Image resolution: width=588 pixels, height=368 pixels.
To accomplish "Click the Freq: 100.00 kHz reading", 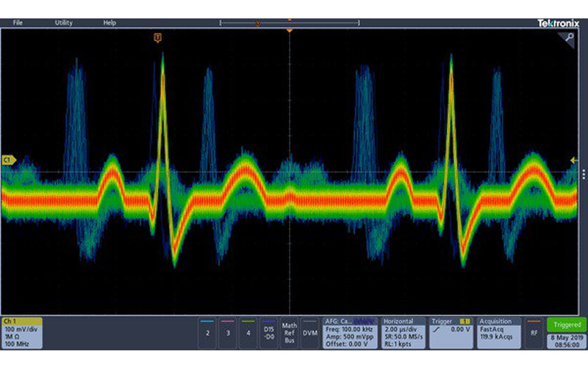I will click(x=349, y=329).
